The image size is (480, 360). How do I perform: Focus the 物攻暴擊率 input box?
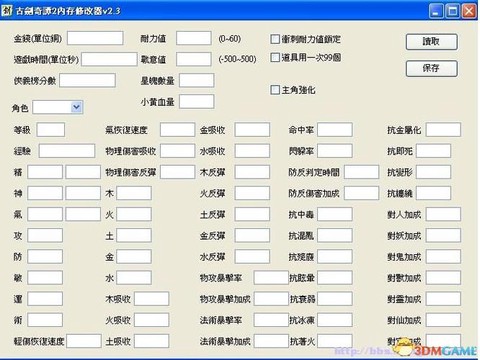[271, 277]
